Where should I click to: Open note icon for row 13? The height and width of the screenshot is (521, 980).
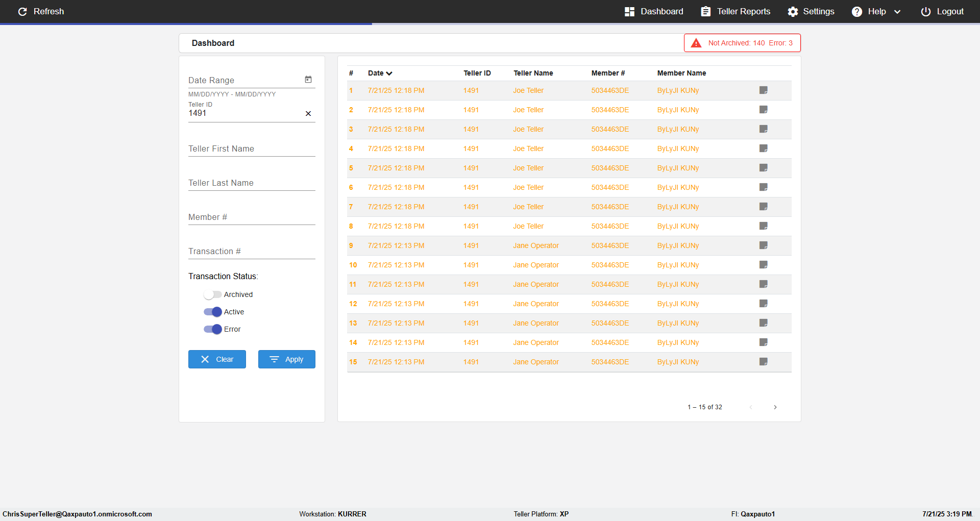click(764, 323)
